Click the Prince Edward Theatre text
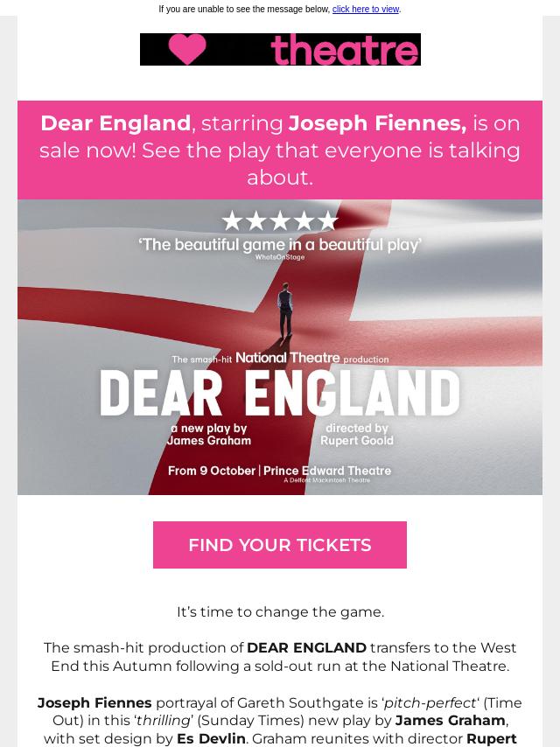This screenshot has height=747, width=560. click(327, 471)
